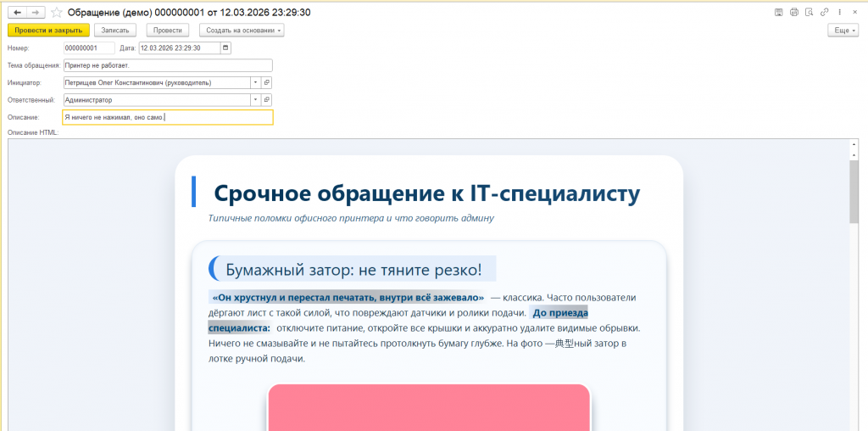Expand the Инициатор dropdown list
The width and height of the screenshot is (868, 431).
256,83
